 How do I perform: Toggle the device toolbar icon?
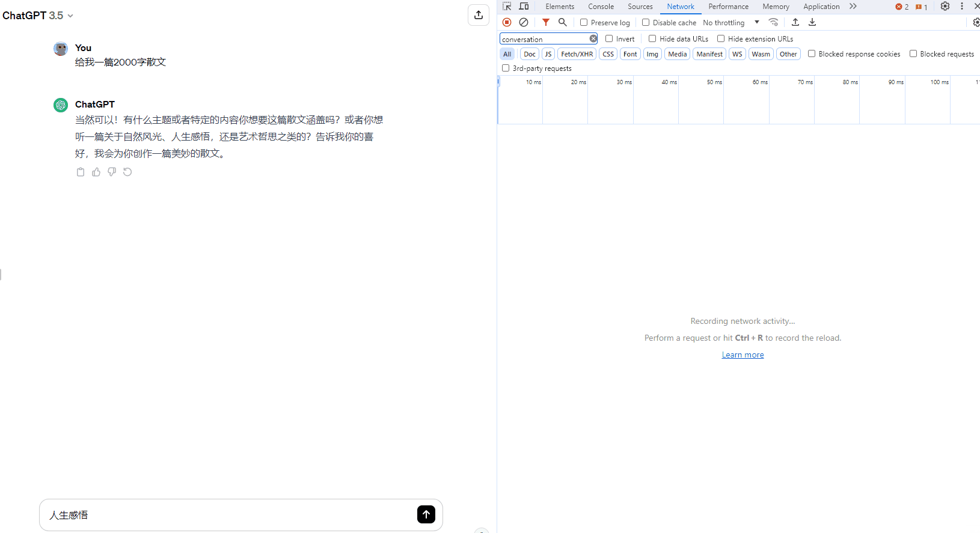coord(524,7)
